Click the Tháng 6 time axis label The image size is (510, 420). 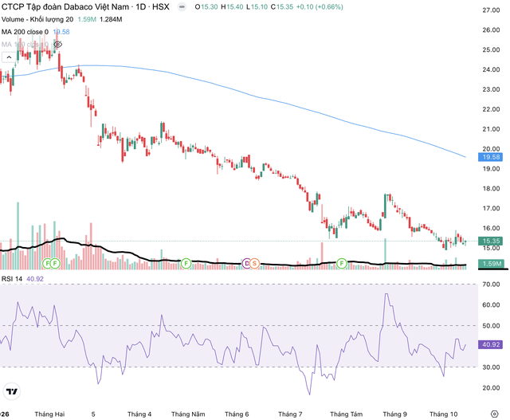pos(237,414)
